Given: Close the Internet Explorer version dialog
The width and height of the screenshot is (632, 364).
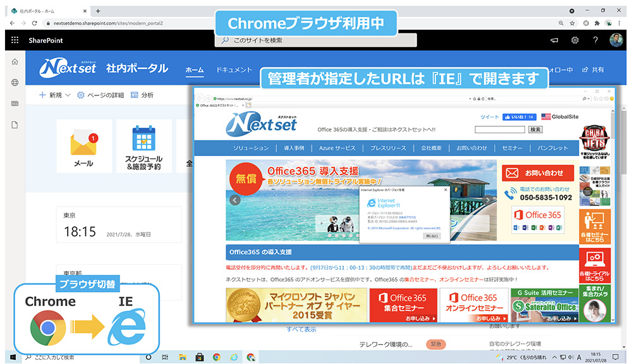Looking at the screenshot, I should [446, 190].
